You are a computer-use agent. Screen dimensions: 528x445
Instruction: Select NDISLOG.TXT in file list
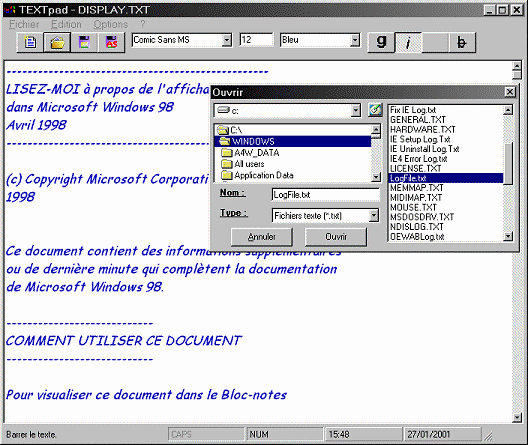(446, 227)
